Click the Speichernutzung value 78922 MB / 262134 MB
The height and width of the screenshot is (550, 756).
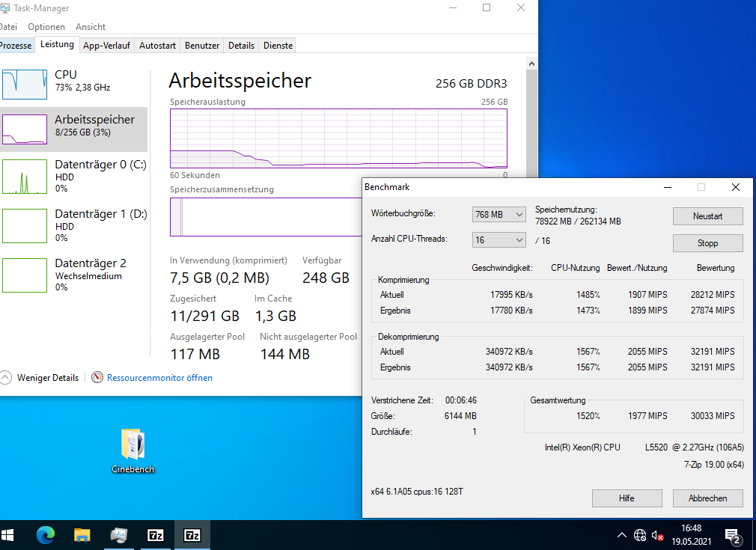coord(578,221)
